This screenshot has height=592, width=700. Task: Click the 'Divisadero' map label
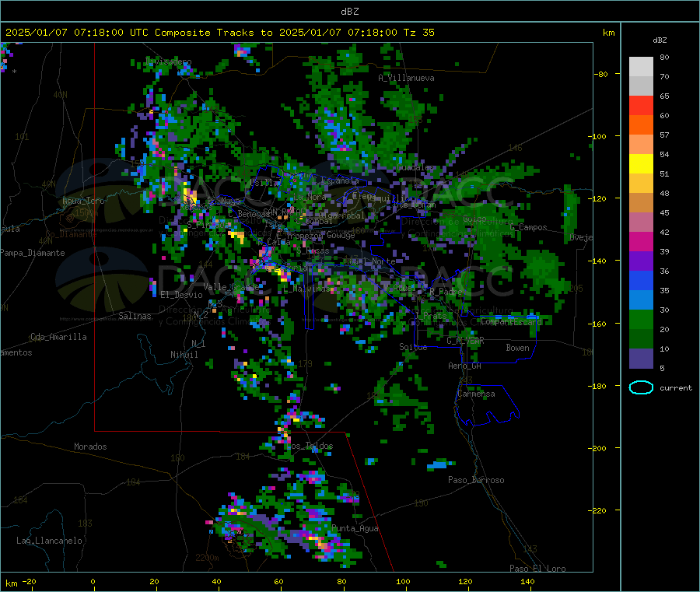pyautogui.click(x=169, y=61)
